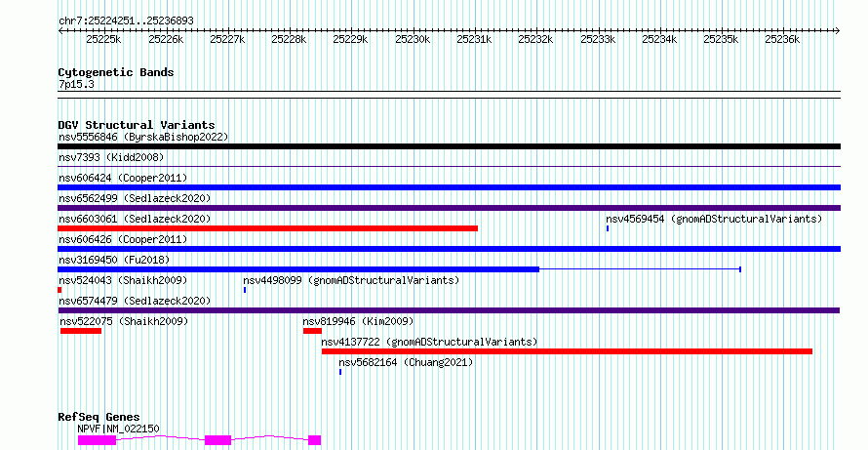The width and height of the screenshot is (868, 450).
Task: Click the 25234k ruler tick label
Action: point(660,40)
